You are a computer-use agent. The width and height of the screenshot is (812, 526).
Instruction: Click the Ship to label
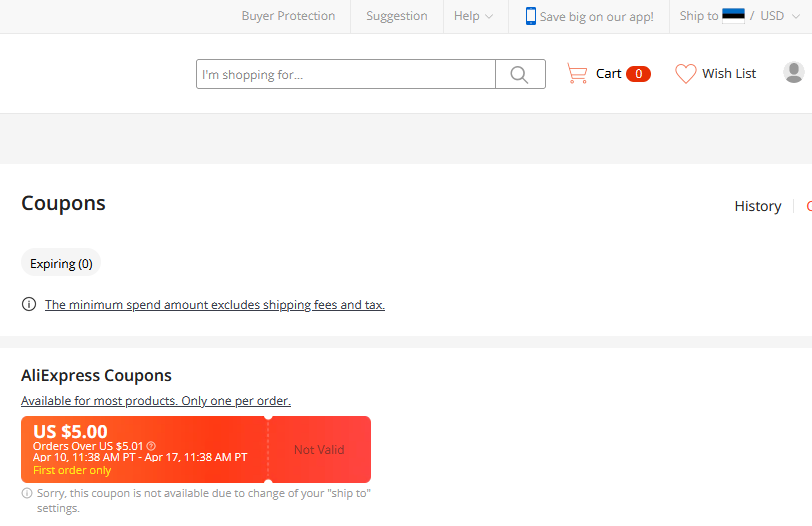tap(699, 16)
